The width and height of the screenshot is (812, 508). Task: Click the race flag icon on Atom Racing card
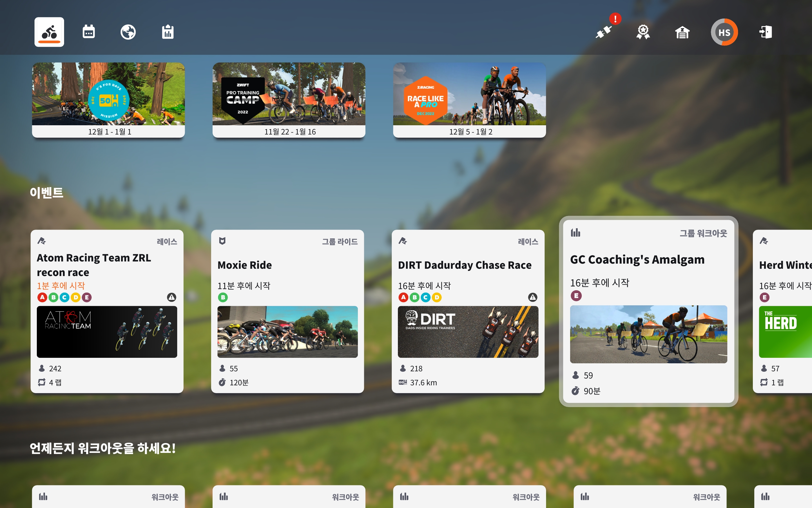tap(42, 241)
